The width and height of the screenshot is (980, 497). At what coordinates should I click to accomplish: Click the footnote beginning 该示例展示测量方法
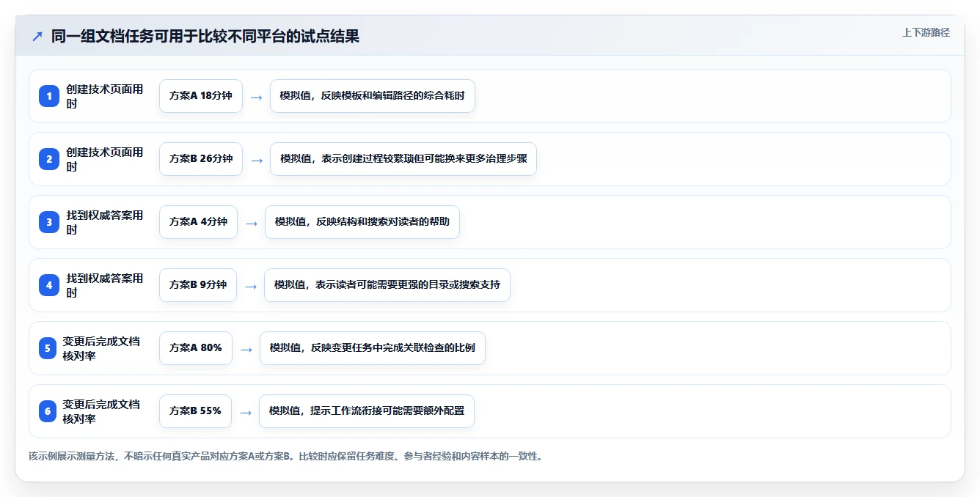[285, 456]
